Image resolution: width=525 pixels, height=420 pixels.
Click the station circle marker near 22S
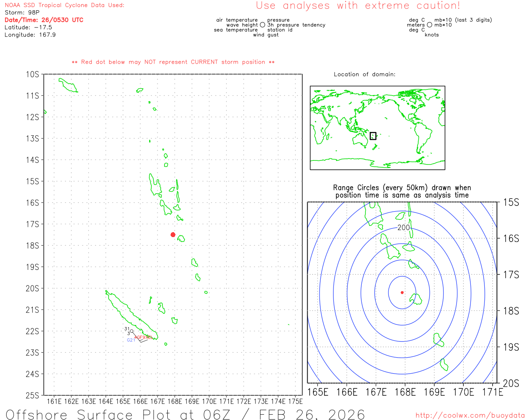[132, 331]
